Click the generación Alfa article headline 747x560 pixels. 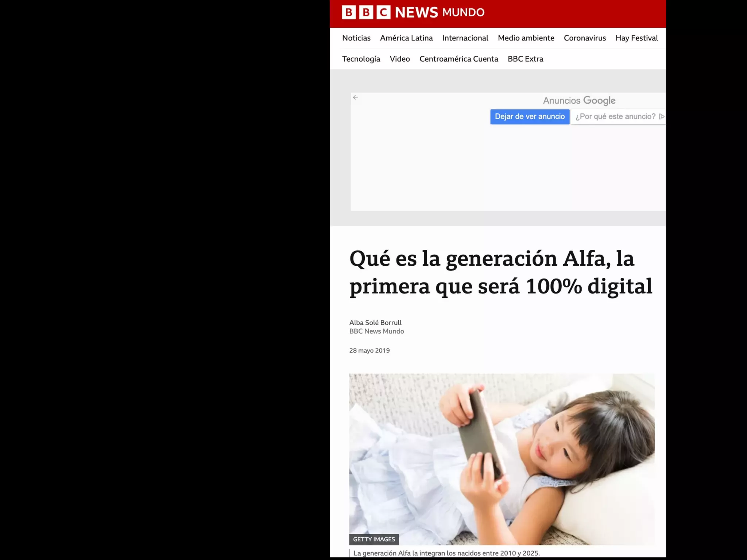click(500, 272)
